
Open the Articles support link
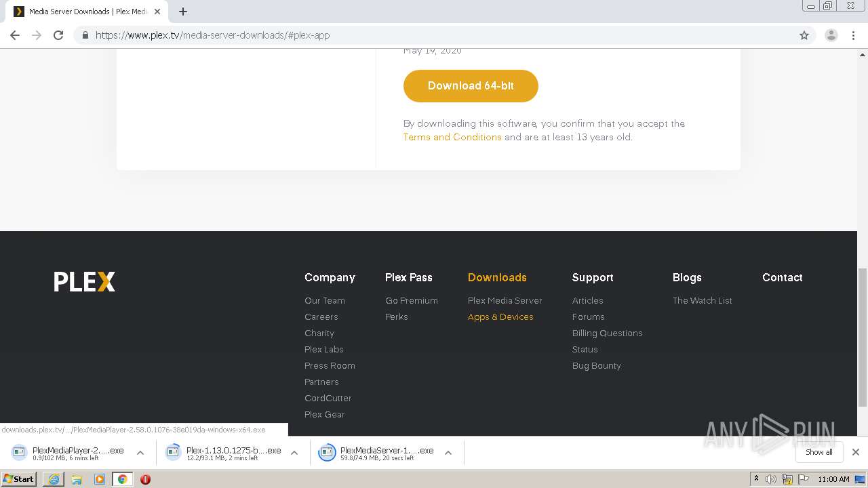click(x=588, y=300)
